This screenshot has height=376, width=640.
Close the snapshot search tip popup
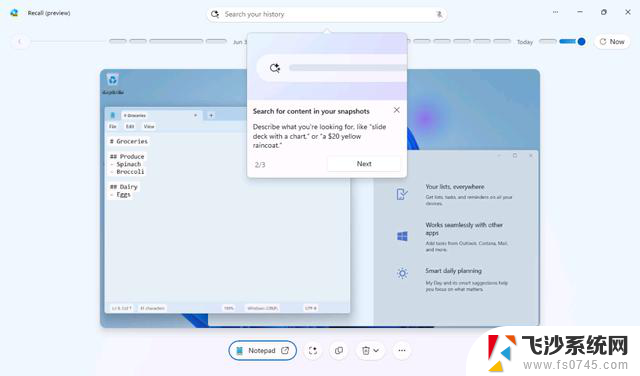pyautogui.click(x=397, y=110)
